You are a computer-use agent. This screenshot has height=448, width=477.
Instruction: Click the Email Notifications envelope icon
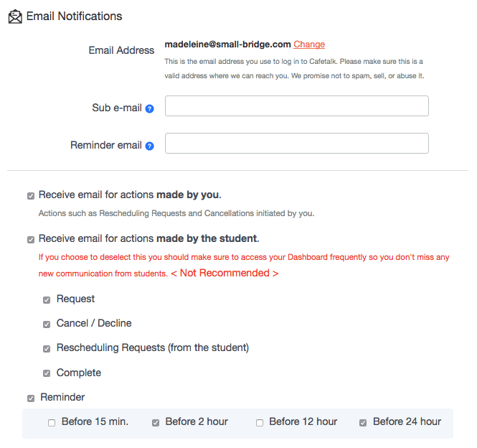[15, 17]
